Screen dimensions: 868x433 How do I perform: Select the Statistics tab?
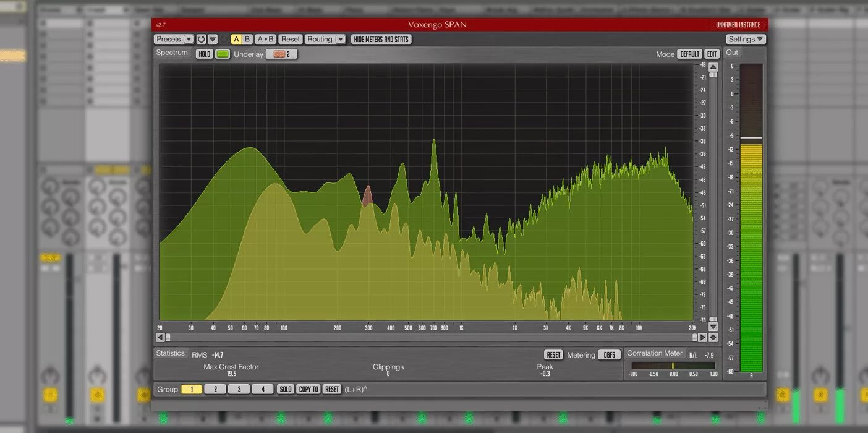170,353
